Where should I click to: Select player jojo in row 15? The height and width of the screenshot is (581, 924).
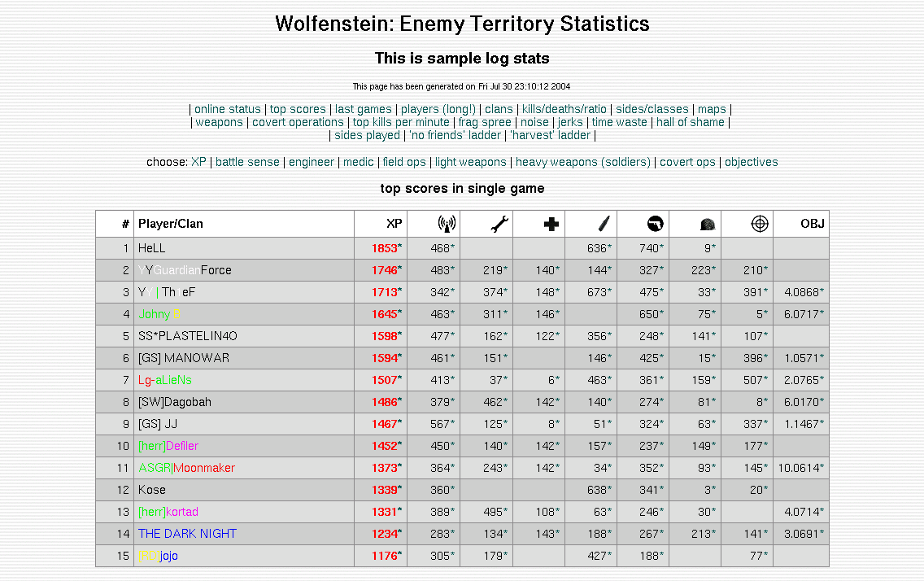click(158, 556)
